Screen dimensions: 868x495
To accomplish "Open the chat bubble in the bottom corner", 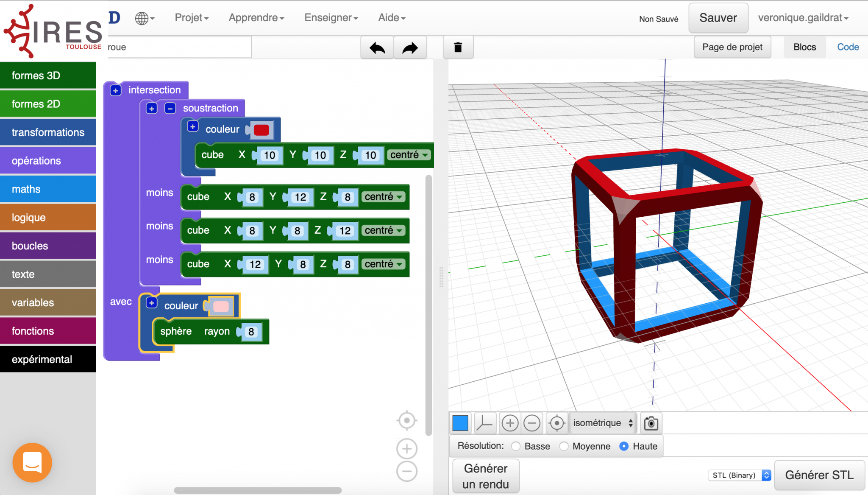I will [x=32, y=462].
